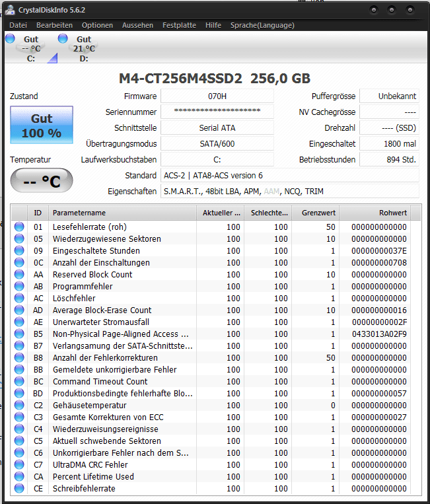Click the ID column header
The height and width of the screenshot is (504, 430).
click(x=38, y=213)
